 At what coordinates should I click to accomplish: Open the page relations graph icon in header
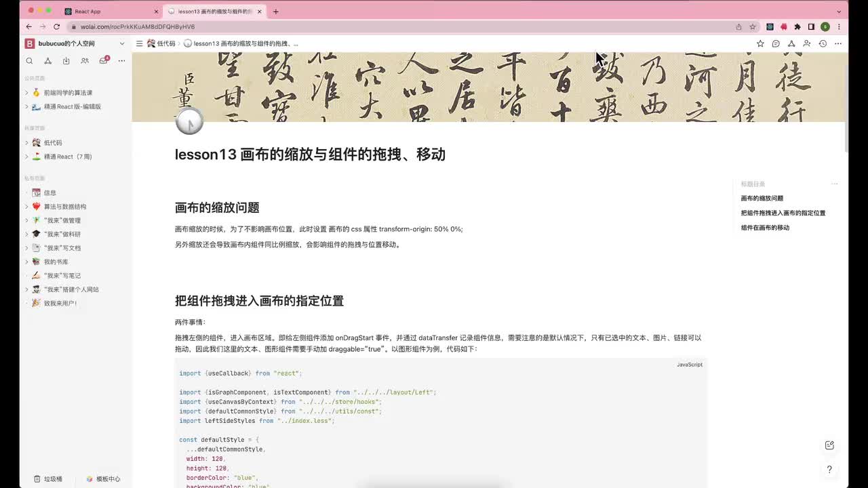click(791, 43)
